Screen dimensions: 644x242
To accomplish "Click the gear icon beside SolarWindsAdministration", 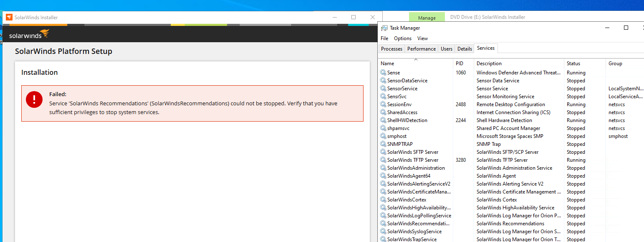I will point(383,168).
